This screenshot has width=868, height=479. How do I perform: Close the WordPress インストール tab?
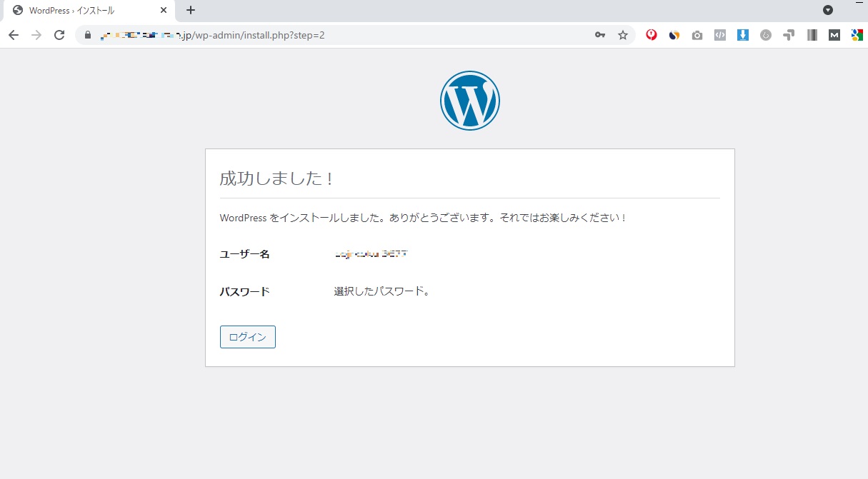[x=164, y=11]
